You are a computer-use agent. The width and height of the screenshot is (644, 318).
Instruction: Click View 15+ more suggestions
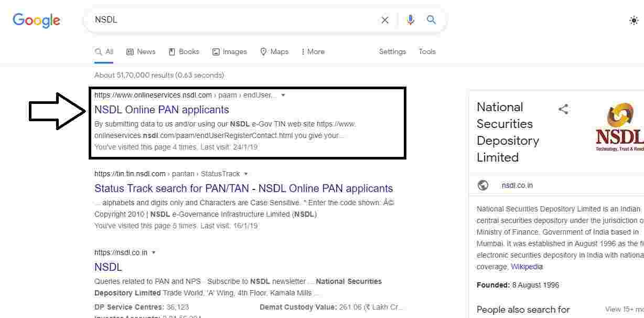[626, 310]
